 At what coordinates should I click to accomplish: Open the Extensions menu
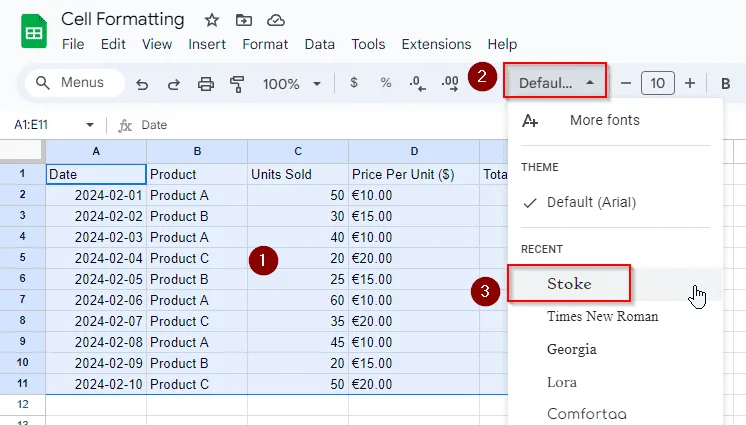click(x=436, y=44)
